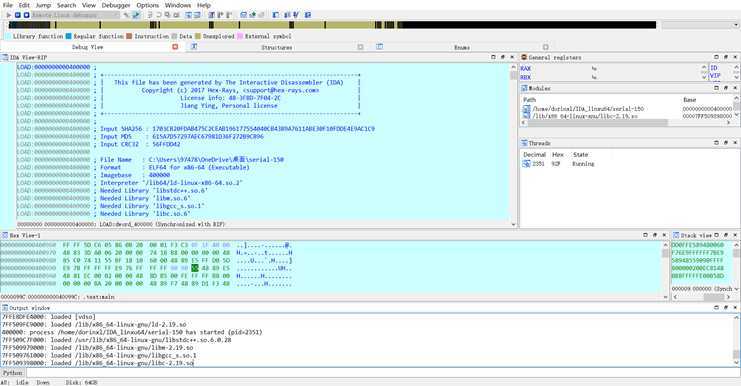Click the Output window vertical scrollbar
The height and width of the screenshot is (386, 741).
click(x=736, y=340)
